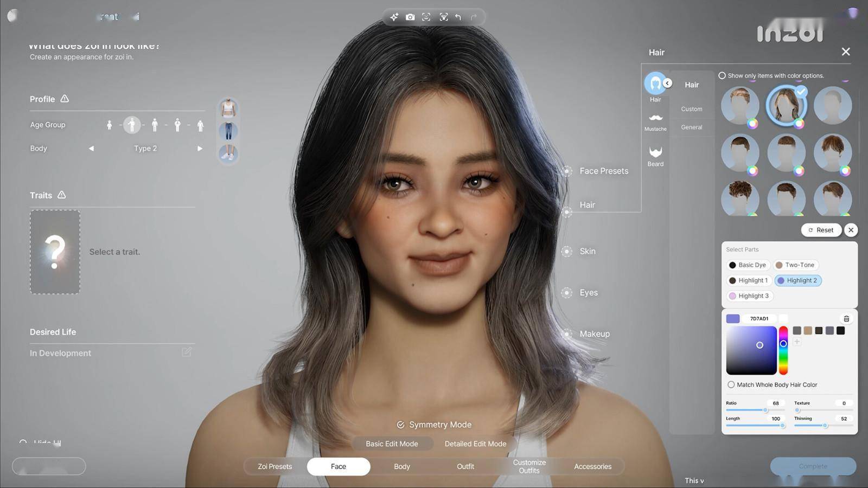Image resolution: width=868 pixels, height=488 pixels.
Task: Delete color using the trash icon
Action: (846, 319)
